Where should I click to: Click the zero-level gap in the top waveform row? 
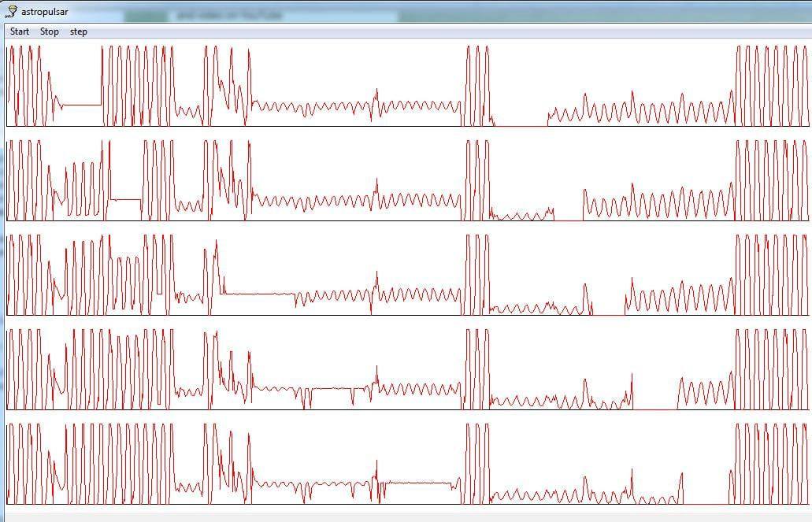(521, 125)
